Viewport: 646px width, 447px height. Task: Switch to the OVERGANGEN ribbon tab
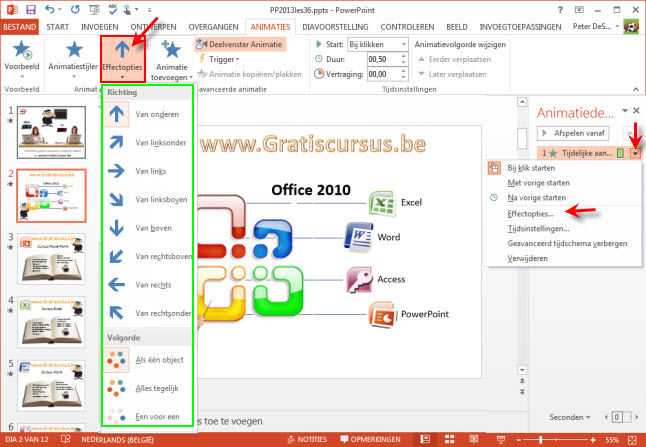point(213,27)
